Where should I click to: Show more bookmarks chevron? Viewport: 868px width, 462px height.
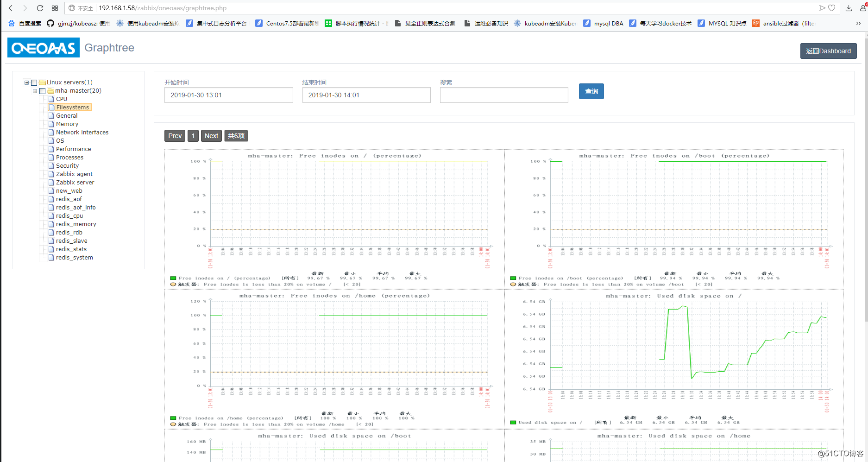click(x=858, y=23)
